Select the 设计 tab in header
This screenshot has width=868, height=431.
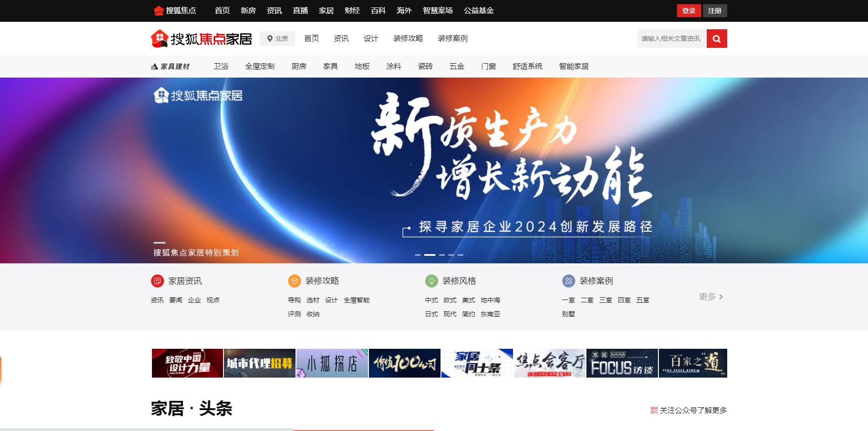coord(371,39)
